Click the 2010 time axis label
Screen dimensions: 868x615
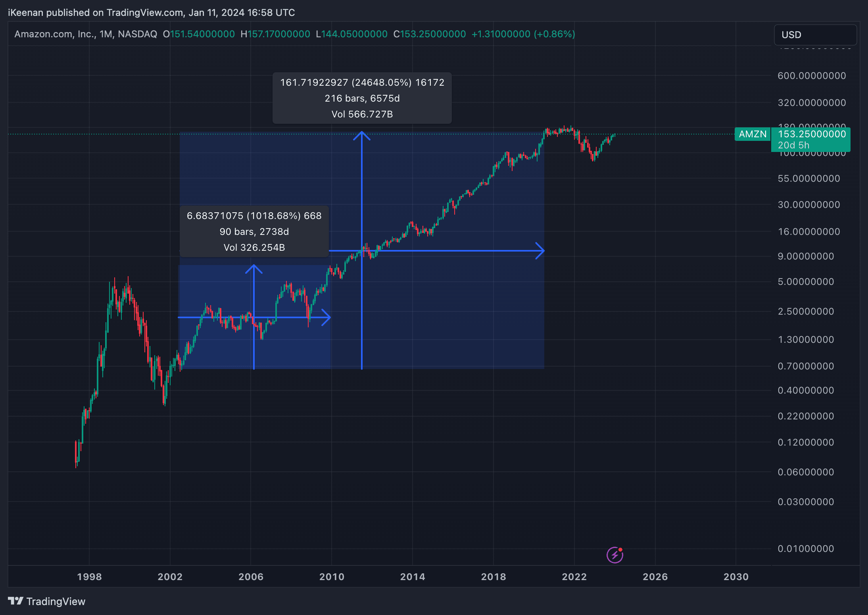click(x=332, y=577)
